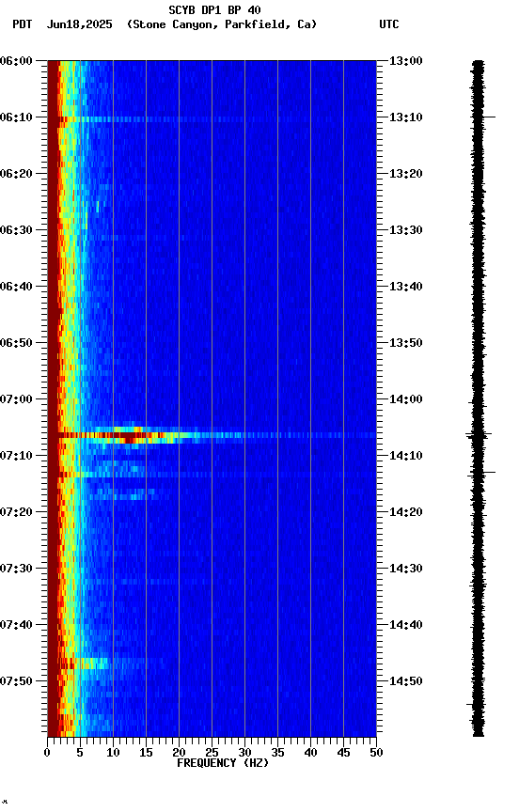Click the 35 Hz frequency axis label
The image size is (519, 812).
277,753
